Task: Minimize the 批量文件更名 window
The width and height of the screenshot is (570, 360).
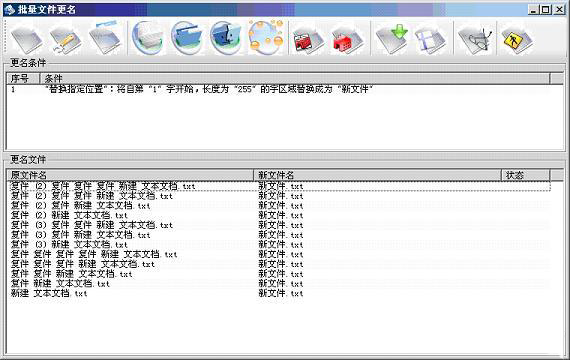Action: (533, 10)
